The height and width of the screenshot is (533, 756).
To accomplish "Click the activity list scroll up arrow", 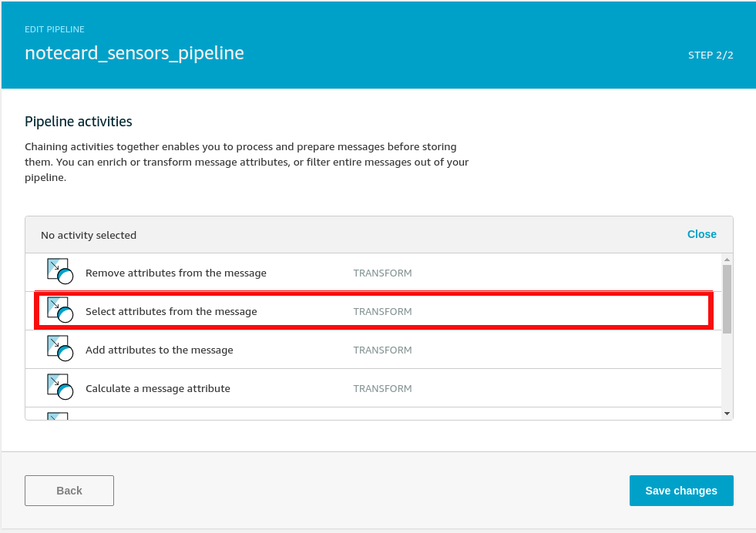I will point(727,260).
